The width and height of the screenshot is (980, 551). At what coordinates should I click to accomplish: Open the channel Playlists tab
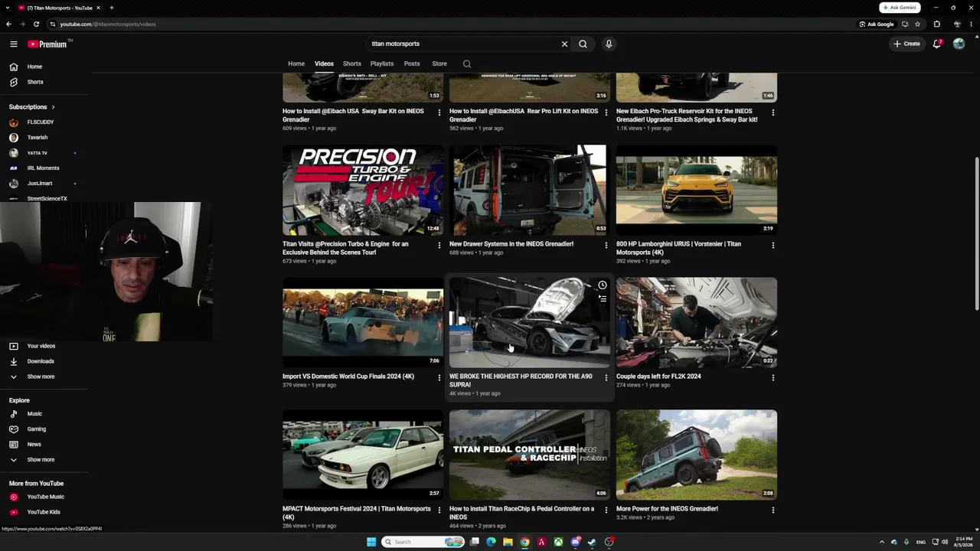(x=382, y=64)
